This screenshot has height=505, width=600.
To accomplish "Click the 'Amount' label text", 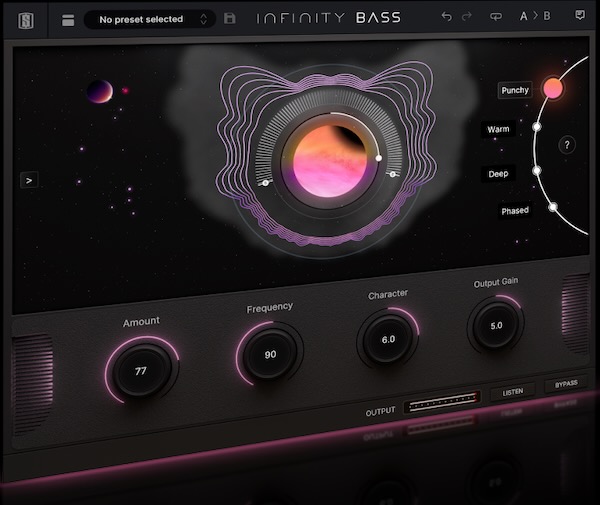I will tap(141, 322).
